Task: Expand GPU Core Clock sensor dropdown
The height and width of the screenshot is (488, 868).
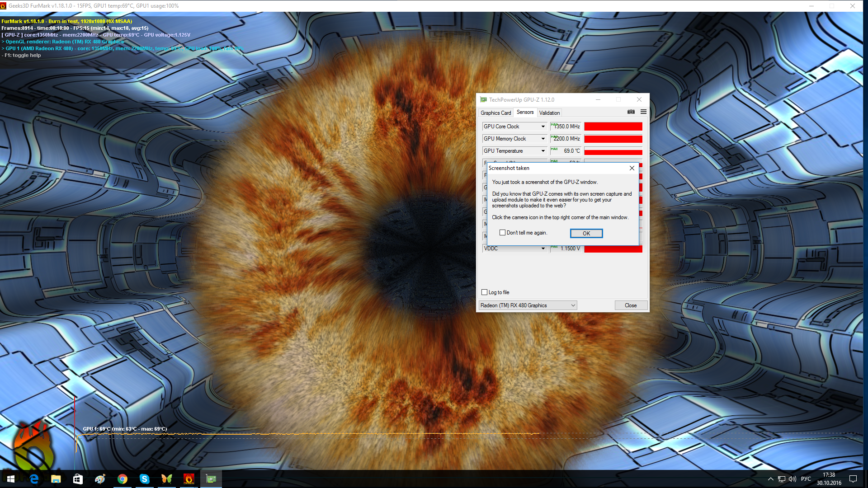Action: 543,127
